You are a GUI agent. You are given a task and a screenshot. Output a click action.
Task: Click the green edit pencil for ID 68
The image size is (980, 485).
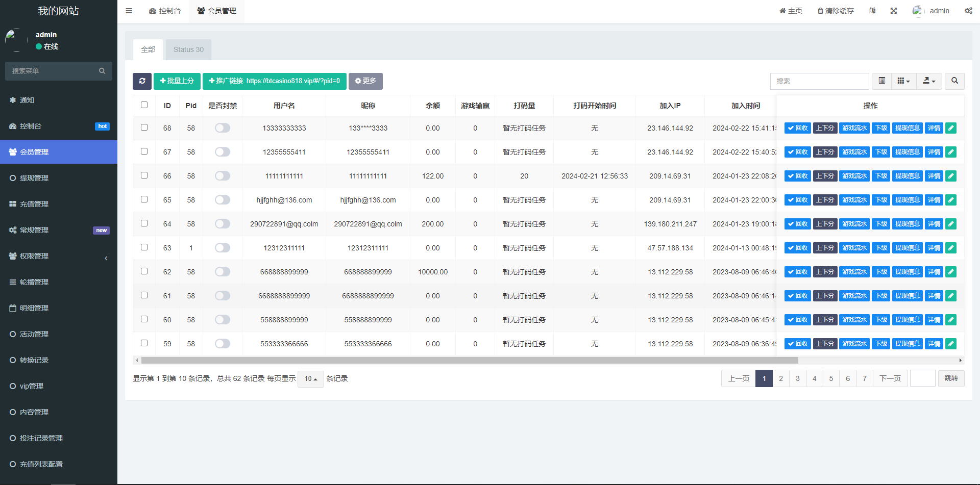point(950,128)
